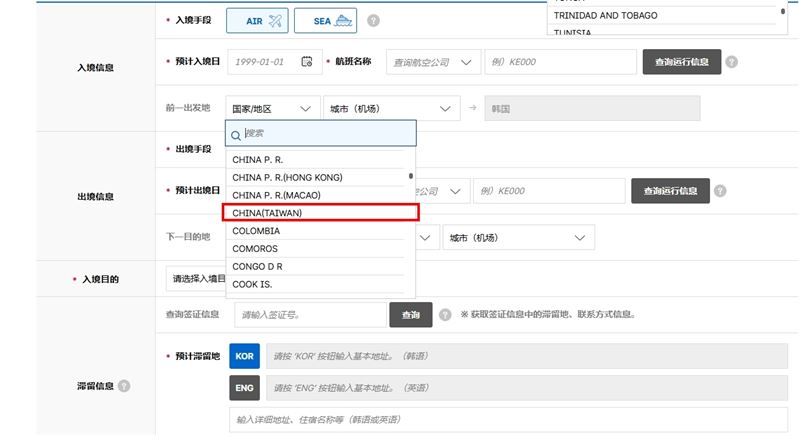Open help icon next to visa query
This screenshot has width=800, height=436.
pos(445,315)
